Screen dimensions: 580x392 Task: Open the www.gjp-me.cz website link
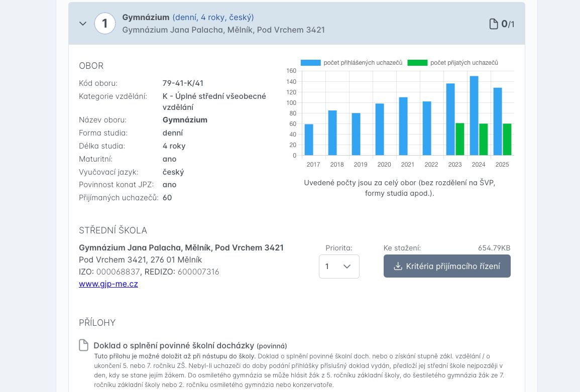pos(108,284)
